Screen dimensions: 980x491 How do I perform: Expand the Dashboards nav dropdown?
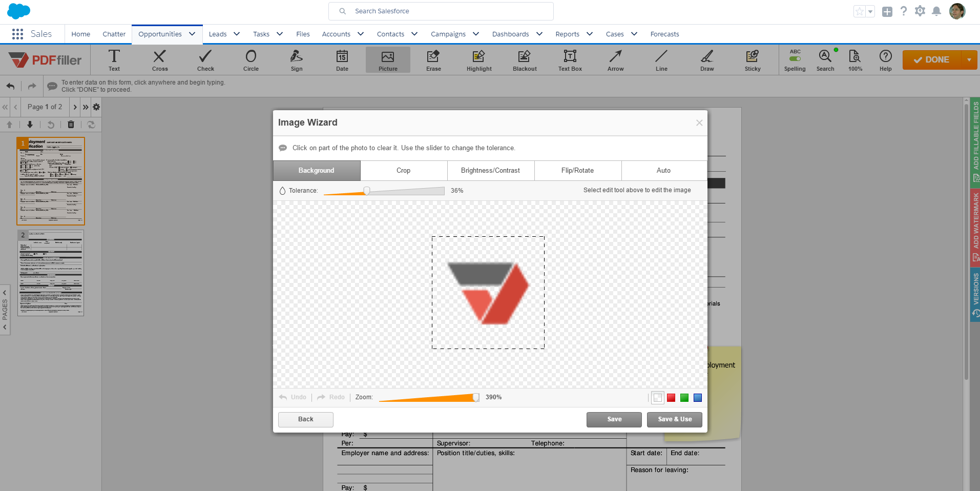click(539, 34)
